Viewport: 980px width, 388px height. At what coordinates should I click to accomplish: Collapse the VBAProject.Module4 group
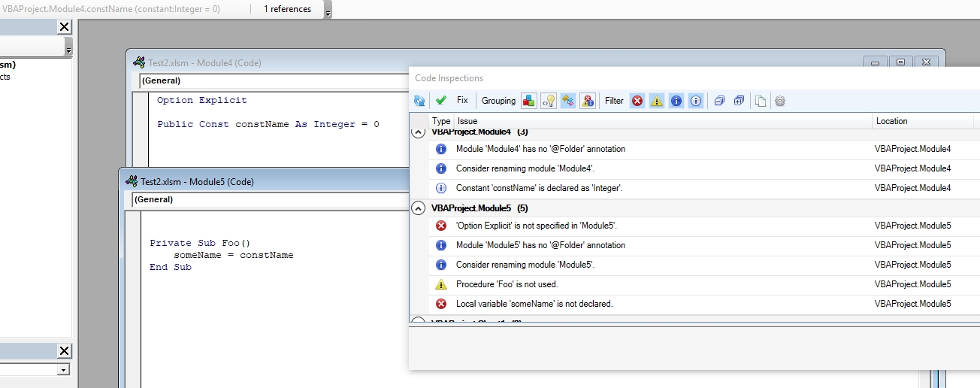(419, 132)
